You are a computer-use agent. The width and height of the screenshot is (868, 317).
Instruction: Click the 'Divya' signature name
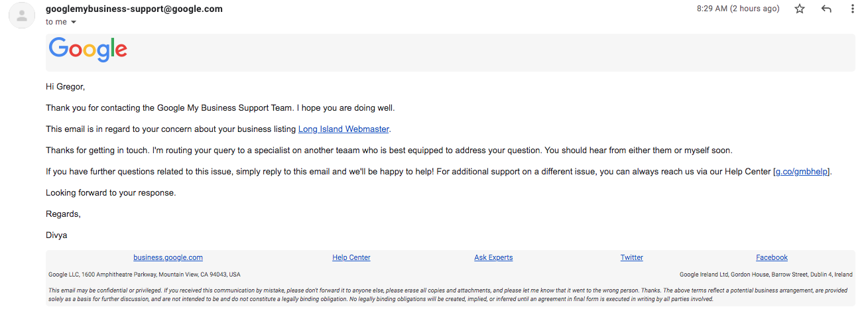pos(56,235)
